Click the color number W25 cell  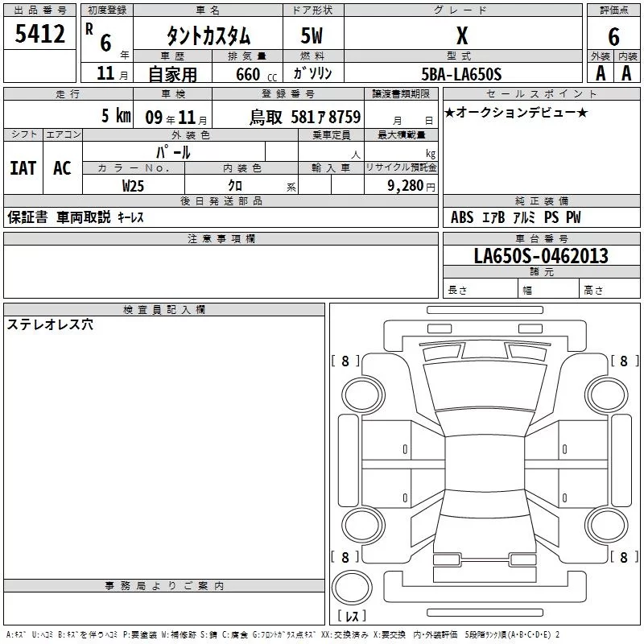134,185
